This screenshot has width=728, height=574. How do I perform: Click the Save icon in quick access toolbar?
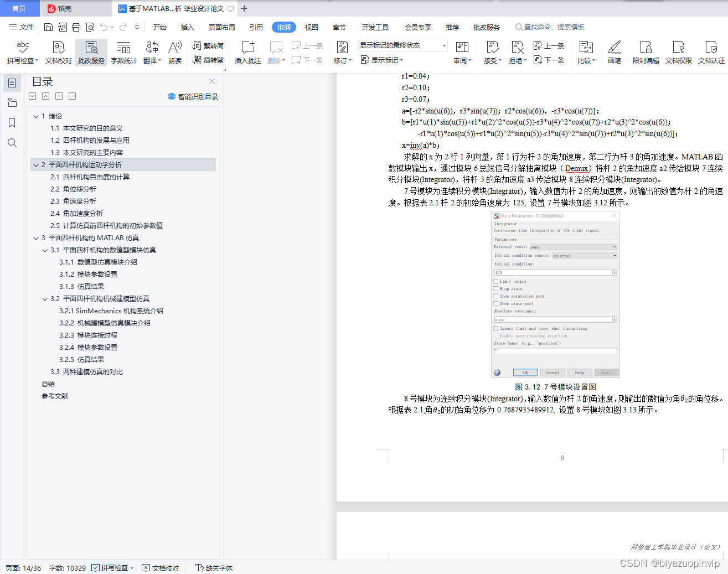(48, 27)
